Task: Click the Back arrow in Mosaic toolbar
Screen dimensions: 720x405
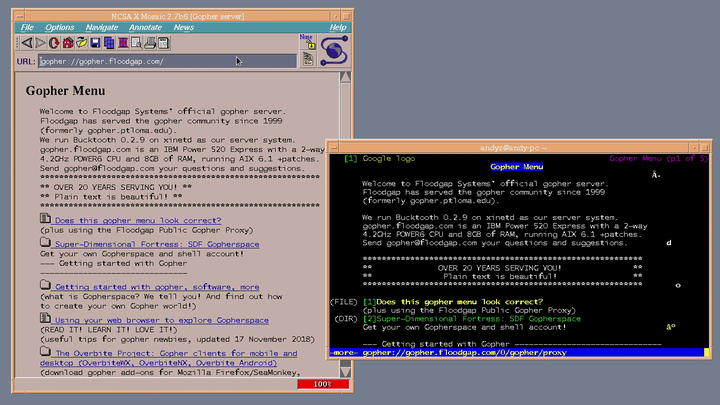Action: (x=26, y=43)
